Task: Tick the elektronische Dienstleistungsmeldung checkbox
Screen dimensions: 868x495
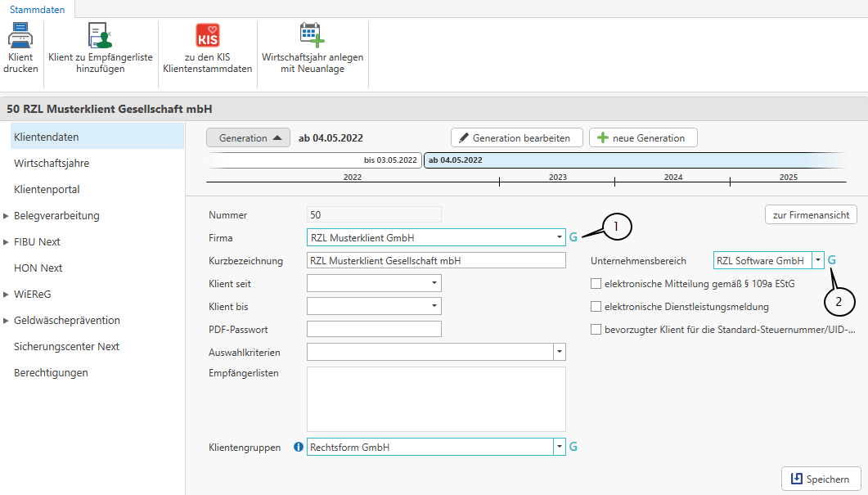Action: click(596, 307)
